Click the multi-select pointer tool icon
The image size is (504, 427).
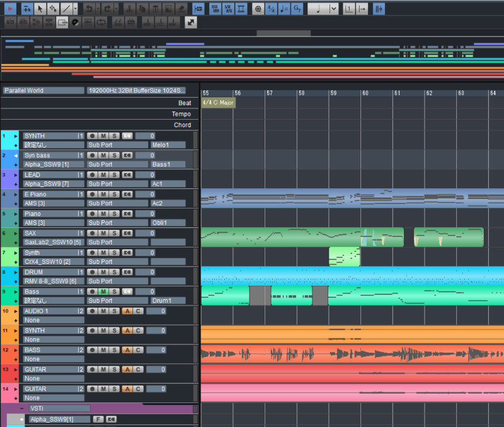coord(53,9)
